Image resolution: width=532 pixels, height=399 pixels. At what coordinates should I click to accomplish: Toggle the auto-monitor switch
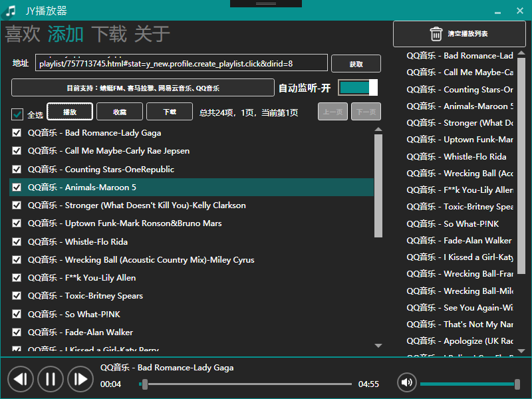[x=358, y=88]
